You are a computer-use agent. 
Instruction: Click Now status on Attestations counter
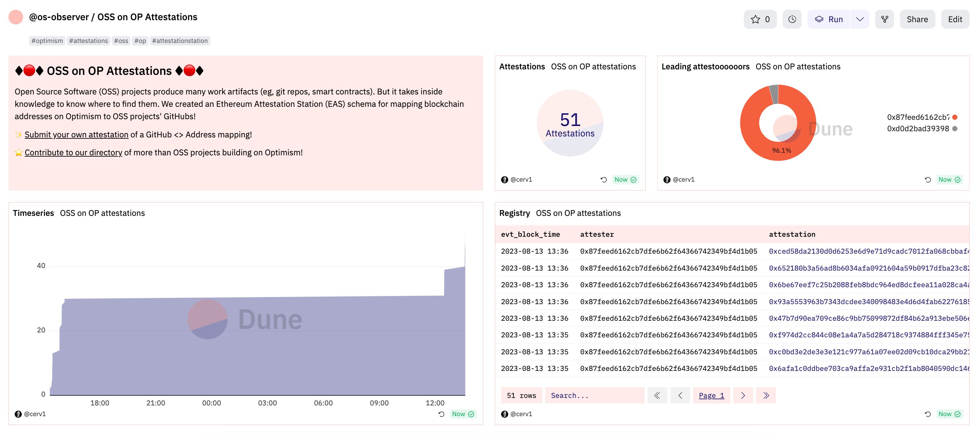click(625, 179)
